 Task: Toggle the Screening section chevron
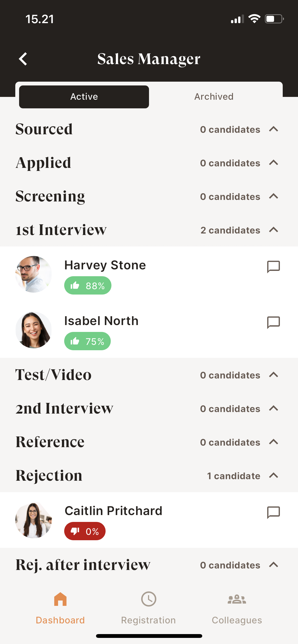(x=274, y=196)
